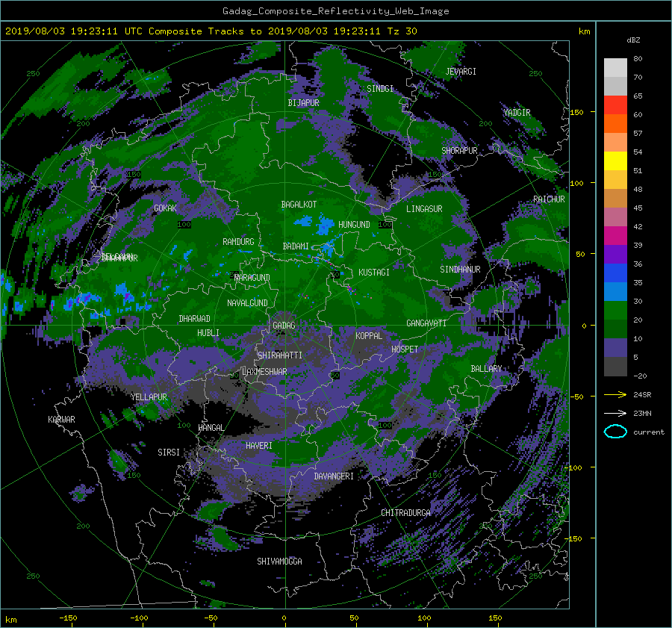Click the BADAMI city label
Screen dimensions: 672x628
(x=296, y=246)
